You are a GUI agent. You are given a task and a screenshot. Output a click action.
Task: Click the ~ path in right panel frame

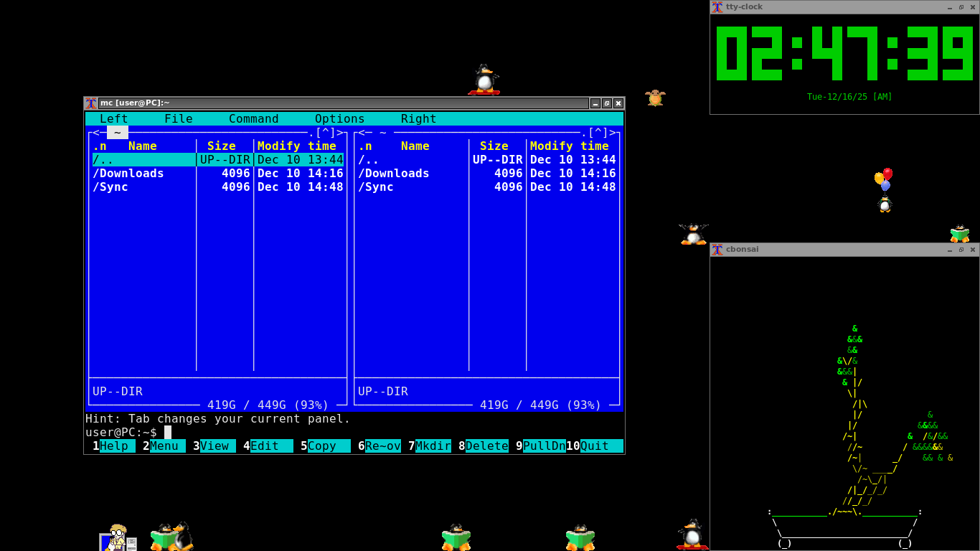383,133
